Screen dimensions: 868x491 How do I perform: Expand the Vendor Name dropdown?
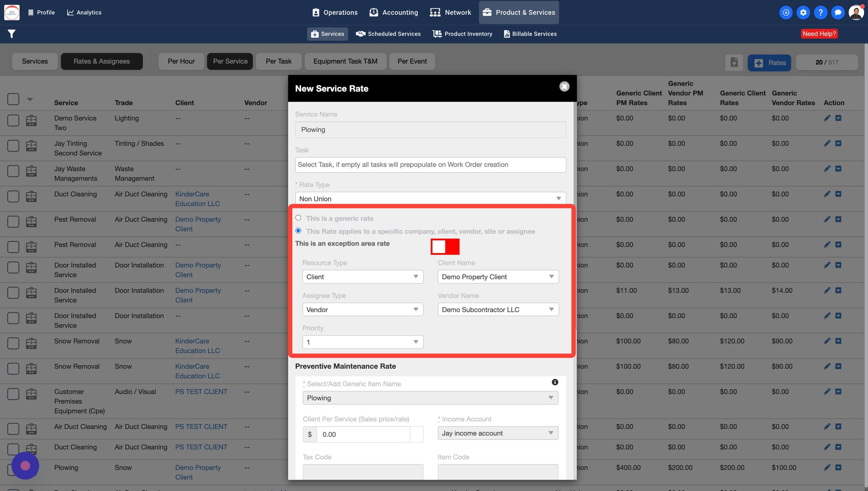pos(498,309)
